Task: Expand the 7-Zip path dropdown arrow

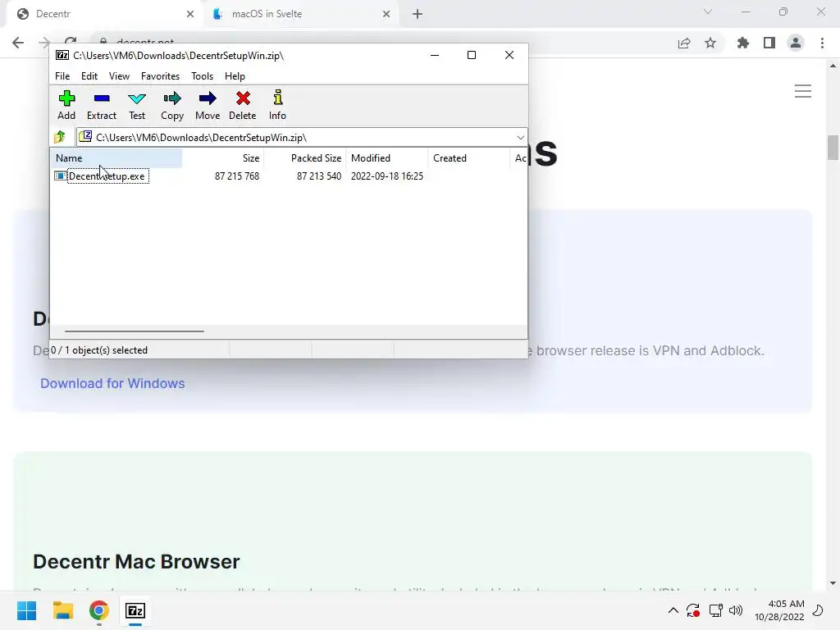Action: click(520, 138)
